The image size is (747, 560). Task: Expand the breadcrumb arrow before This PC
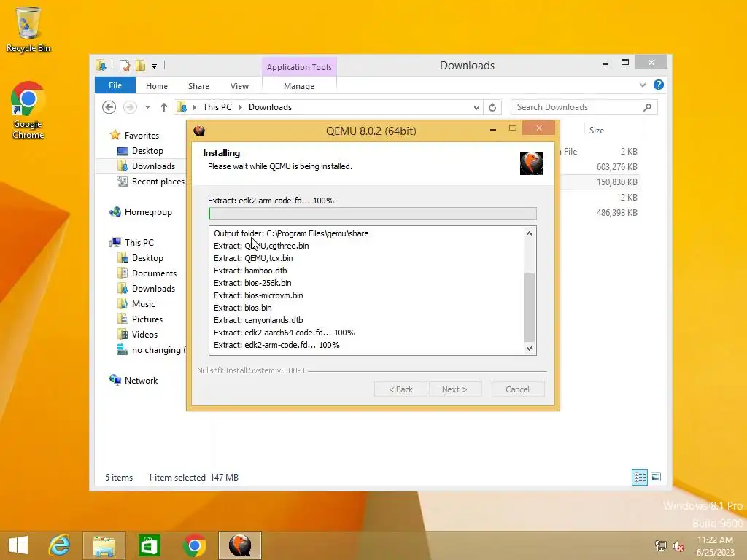pos(194,107)
